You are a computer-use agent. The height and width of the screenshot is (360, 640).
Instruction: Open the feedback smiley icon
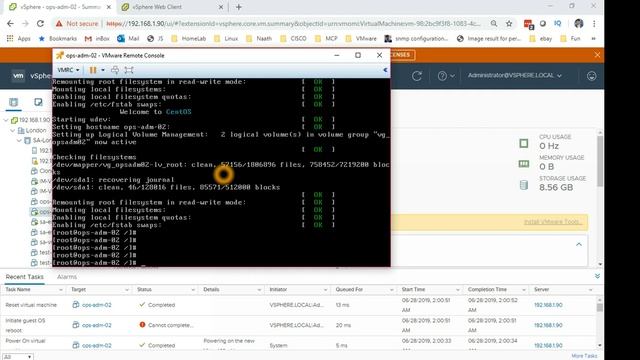[591, 76]
